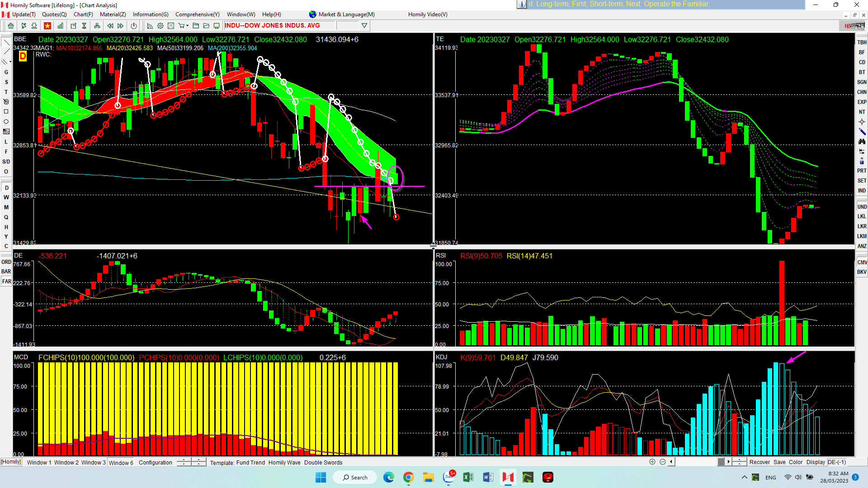Open the Quotes(Q) menu

[54, 14]
